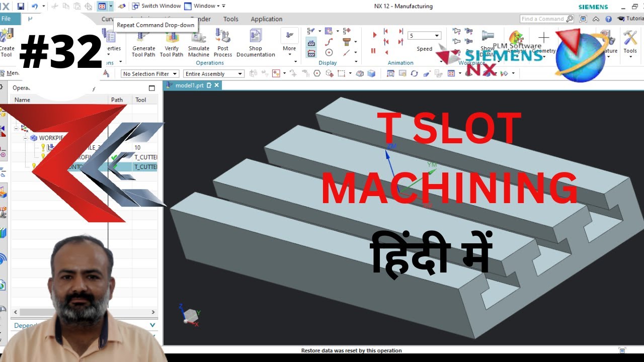
Task: Click the rectangle selection icon in top border bar
Action: pos(341,73)
